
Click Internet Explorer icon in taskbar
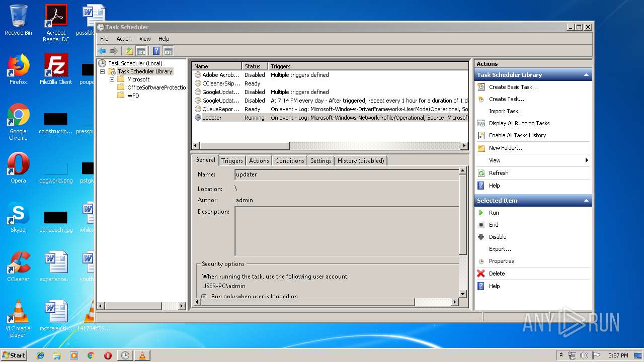coord(40,355)
